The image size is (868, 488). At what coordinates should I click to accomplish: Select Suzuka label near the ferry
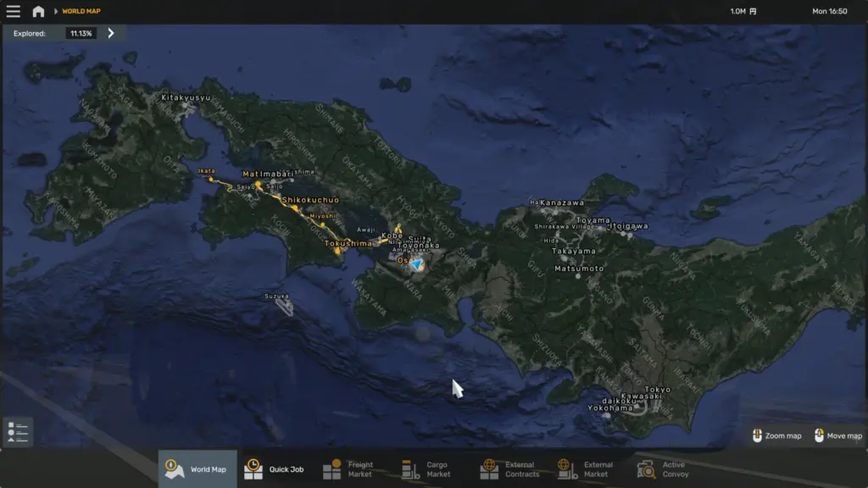click(x=277, y=296)
